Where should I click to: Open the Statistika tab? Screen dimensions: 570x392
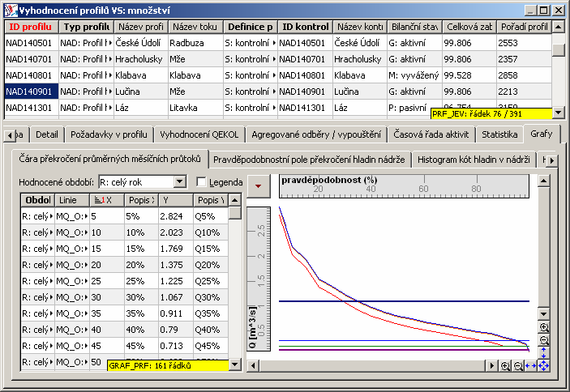(499, 134)
